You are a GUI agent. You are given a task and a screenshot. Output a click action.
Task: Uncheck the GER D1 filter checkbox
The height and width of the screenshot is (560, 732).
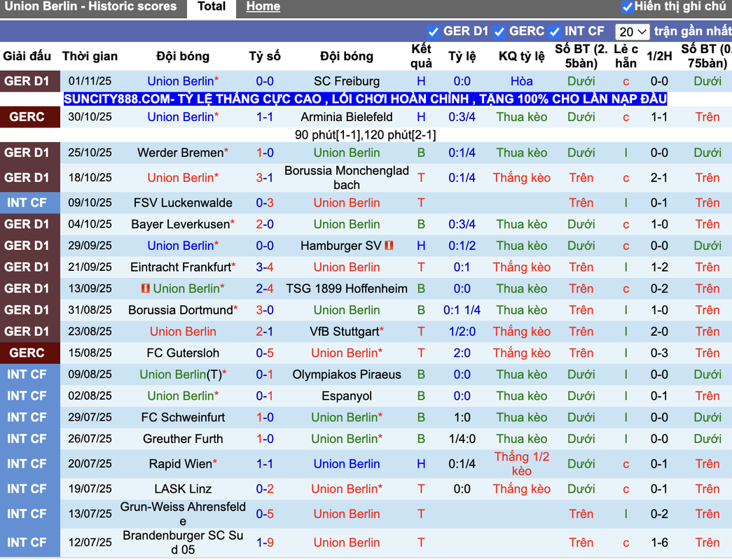433,31
